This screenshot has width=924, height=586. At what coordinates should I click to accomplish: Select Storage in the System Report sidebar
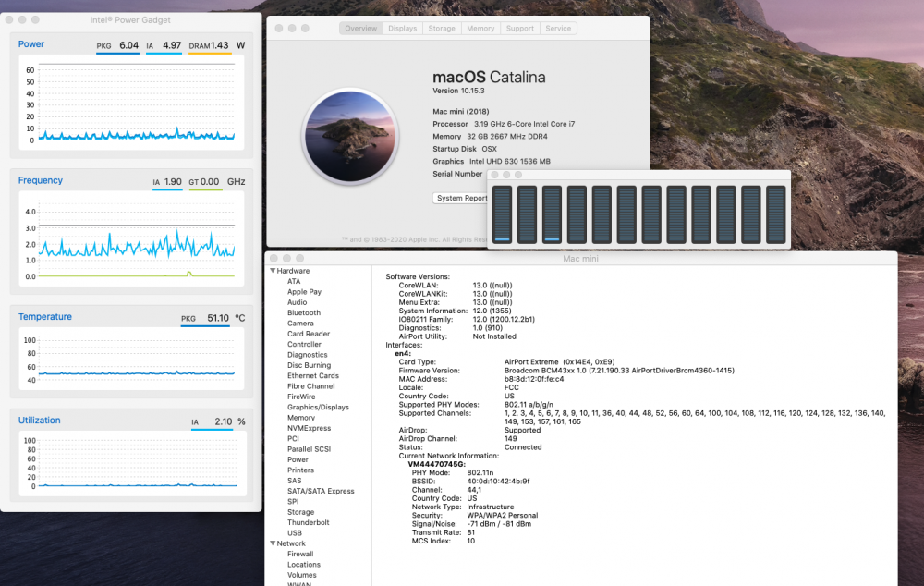[300, 512]
